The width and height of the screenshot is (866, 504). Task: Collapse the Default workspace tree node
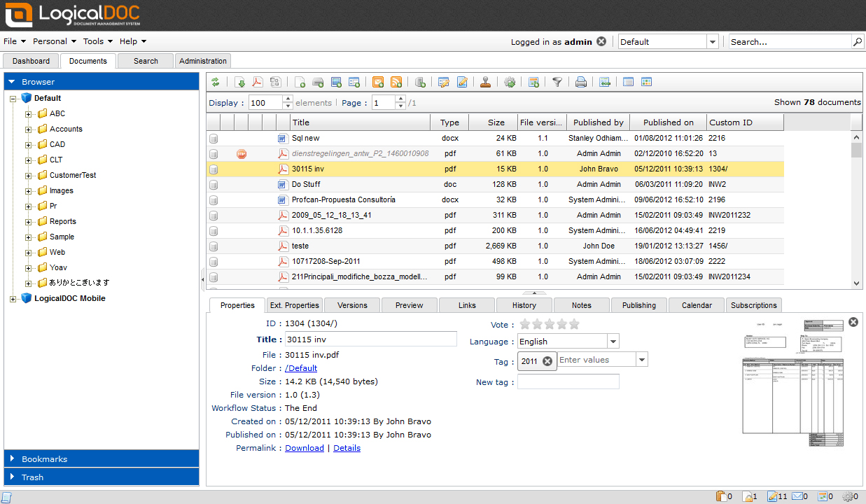(x=13, y=99)
